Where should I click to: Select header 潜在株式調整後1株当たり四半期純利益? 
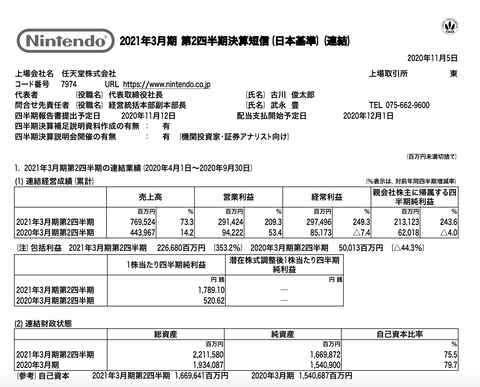coord(284,265)
